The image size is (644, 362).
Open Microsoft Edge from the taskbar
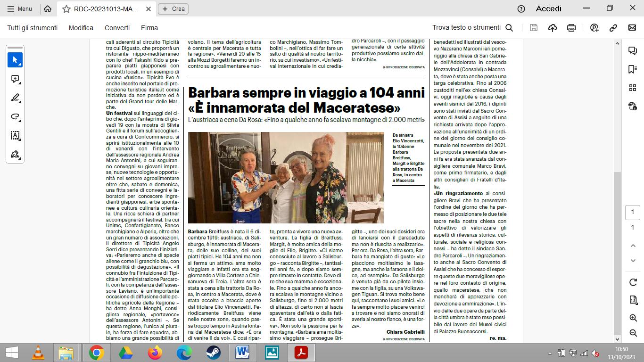pos(184,353)
